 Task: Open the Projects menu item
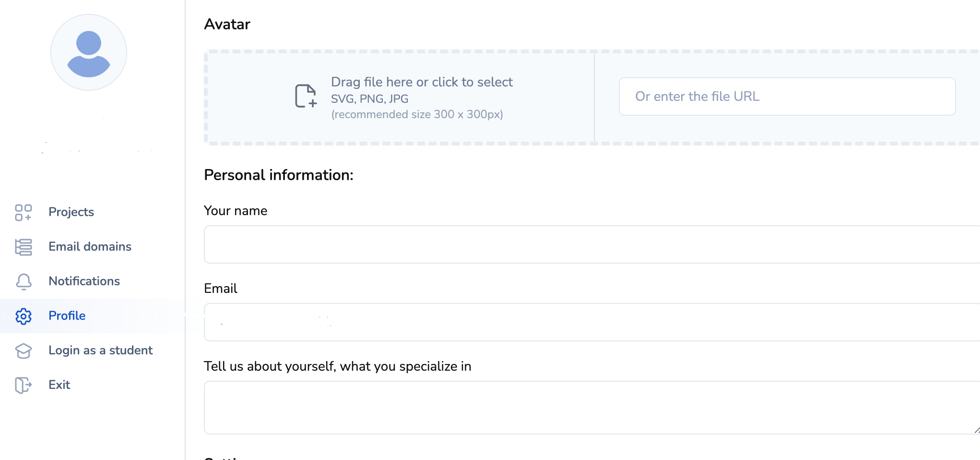(x=71, y=212)
